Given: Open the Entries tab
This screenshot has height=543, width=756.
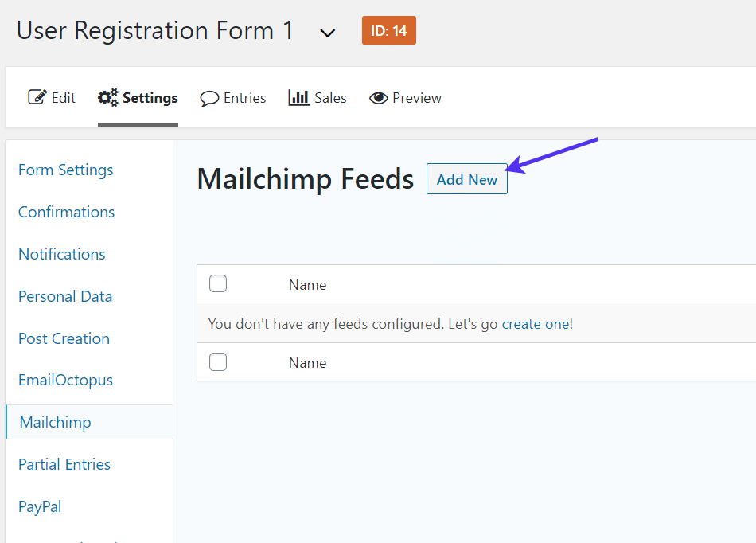Looking at the screenshot, I should pyautogui.click(x=244, y=98).
